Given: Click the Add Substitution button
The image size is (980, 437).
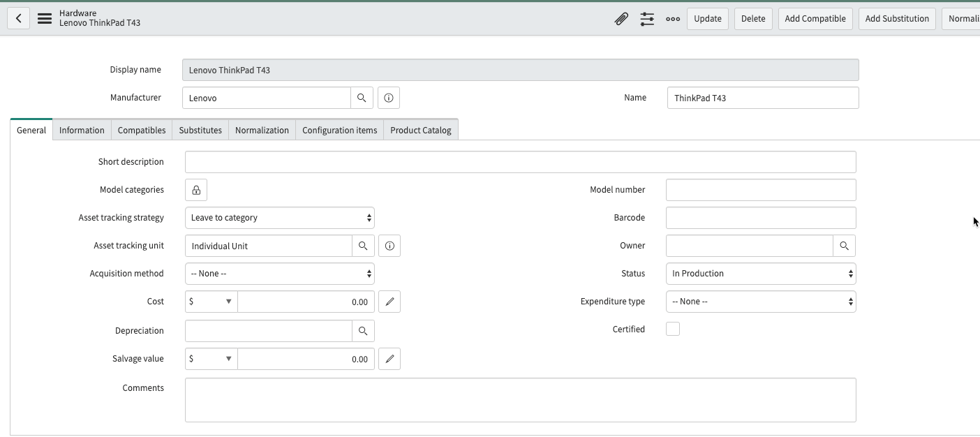Looking at the screenshot, I should tap(897, 19).
